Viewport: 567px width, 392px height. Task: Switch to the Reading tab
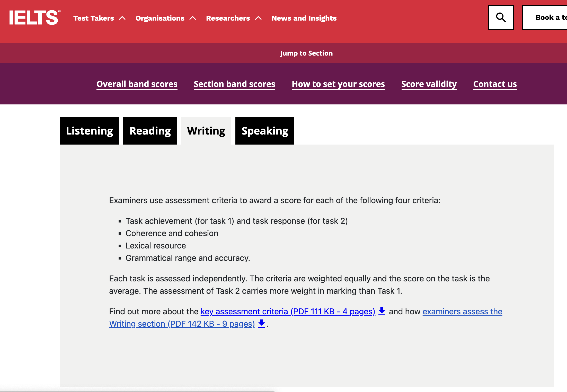click(150, 131)
